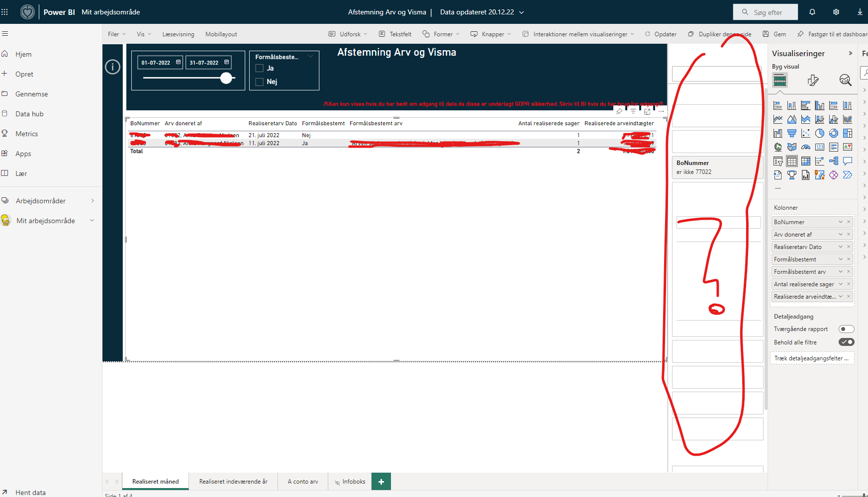This screenshot has width=868, height=497.
Task: Open the Infoboks page tab
Action: pos(350,482)
